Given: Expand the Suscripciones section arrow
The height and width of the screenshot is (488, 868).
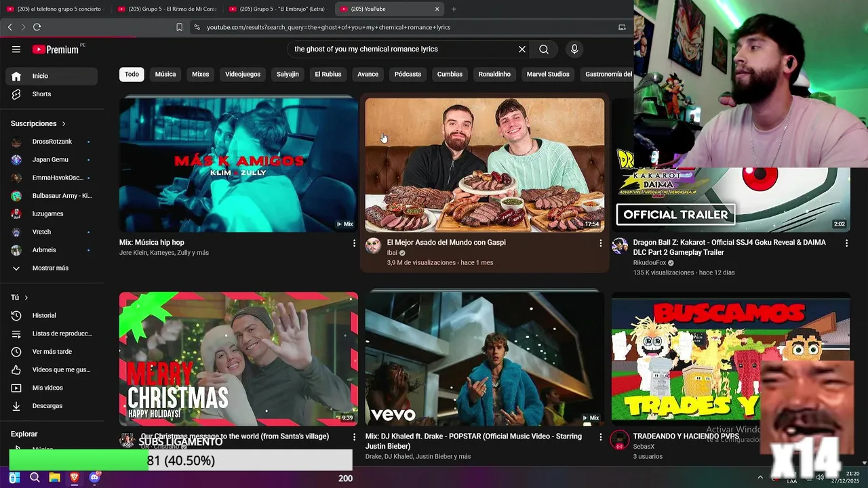Looking at the screenshot, I should click(x=64, y=124).
